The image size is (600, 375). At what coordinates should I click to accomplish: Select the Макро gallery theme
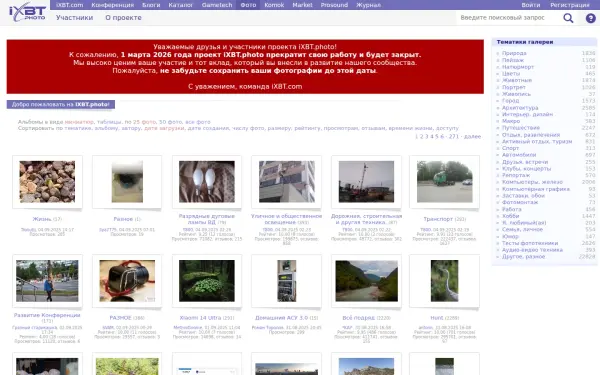(511, 121)
